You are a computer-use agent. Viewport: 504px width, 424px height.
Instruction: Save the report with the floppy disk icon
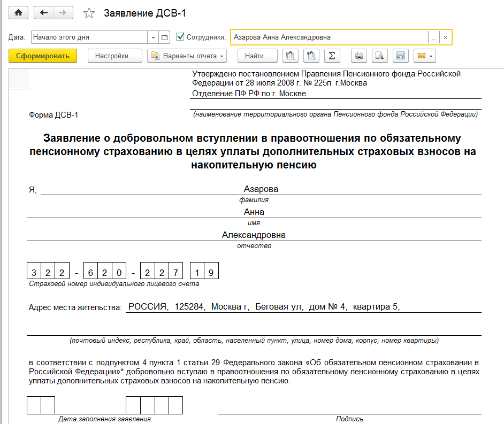pos(400,56)
